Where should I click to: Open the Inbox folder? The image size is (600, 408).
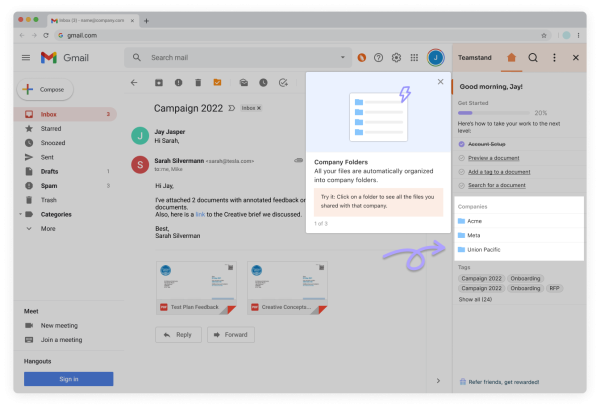(65, 114)
